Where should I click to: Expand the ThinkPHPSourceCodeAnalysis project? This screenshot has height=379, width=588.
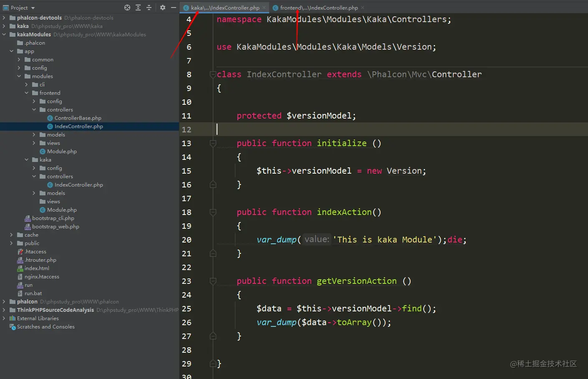[4, 310]
